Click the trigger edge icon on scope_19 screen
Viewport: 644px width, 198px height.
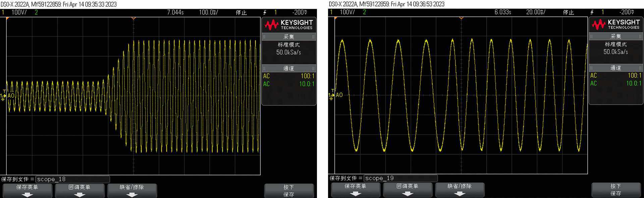592,12
